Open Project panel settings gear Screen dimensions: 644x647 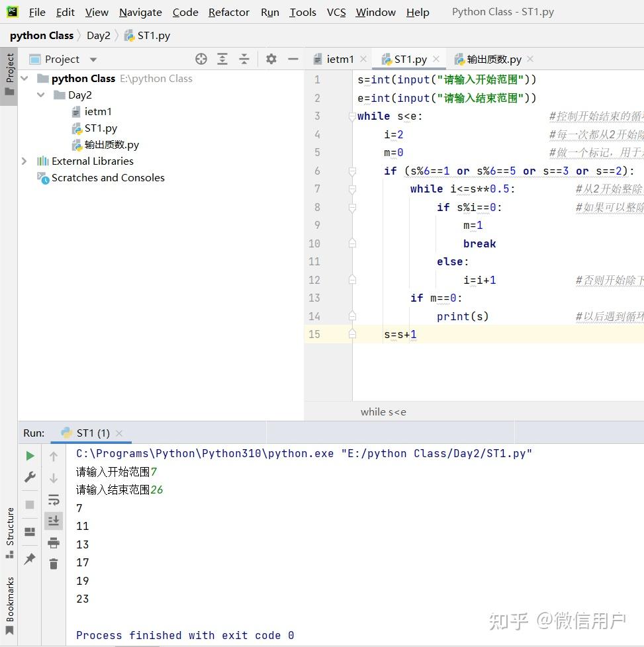pyautogui.click(x=271, y=59)
